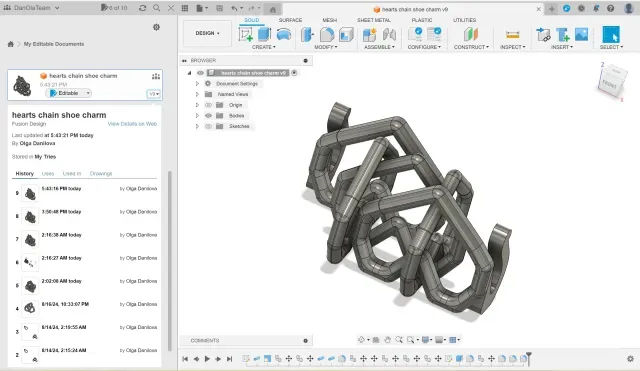Toggle visibility of Sketches folder
This screenshot has width=640, height=371.
point(208,126)
